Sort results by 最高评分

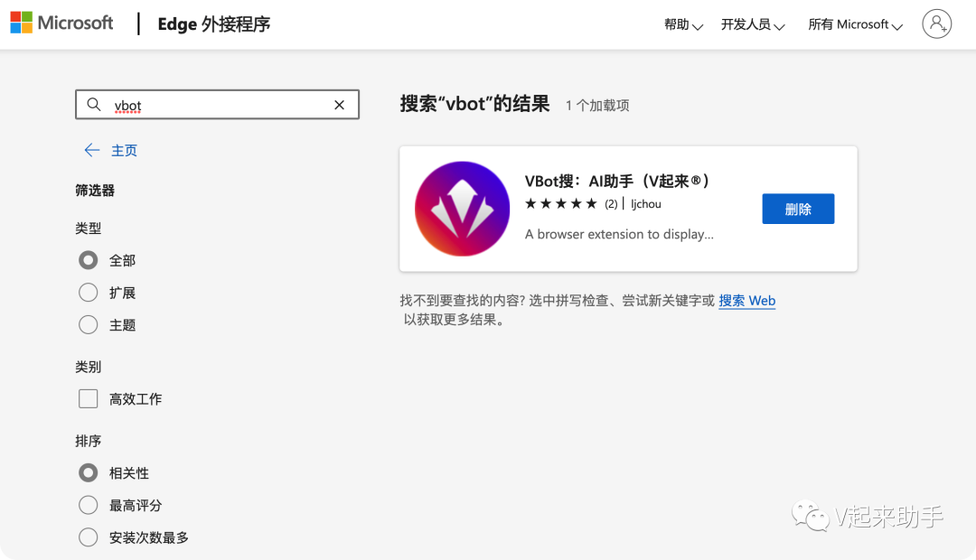[88, 505]
